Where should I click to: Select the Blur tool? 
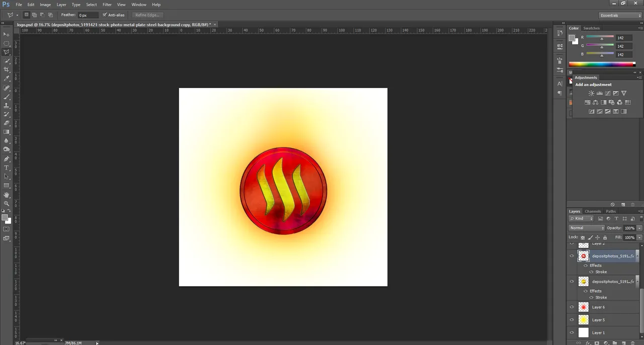(7, 141)
